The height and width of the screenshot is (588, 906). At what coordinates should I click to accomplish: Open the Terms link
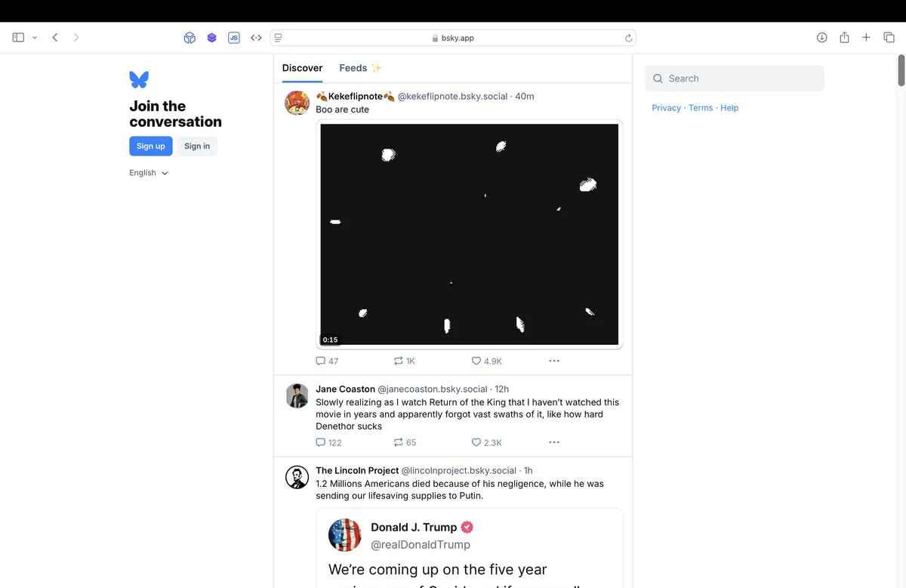click(701, 108)
